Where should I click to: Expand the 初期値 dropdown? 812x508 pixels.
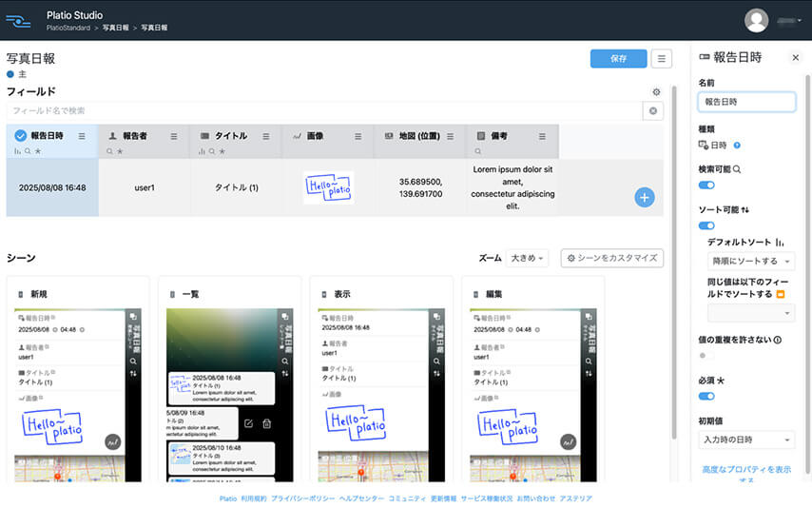pyautogui.click(x=745, y=440)
